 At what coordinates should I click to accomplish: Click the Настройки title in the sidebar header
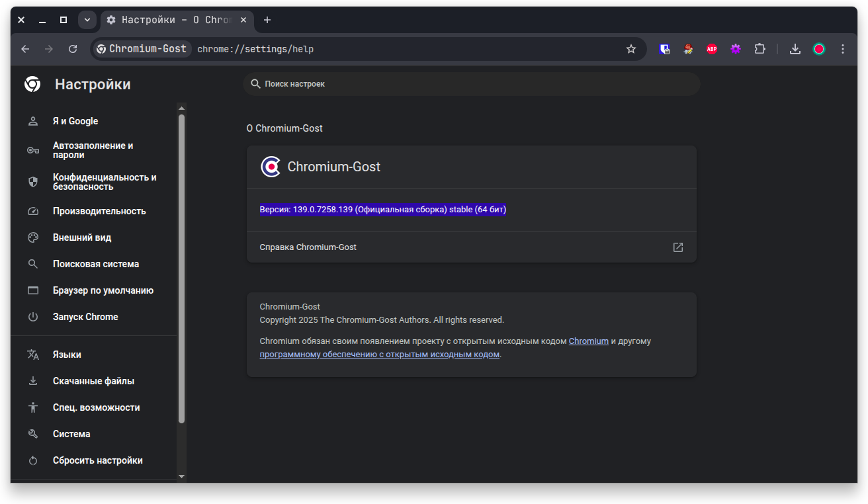coord(93,85)
